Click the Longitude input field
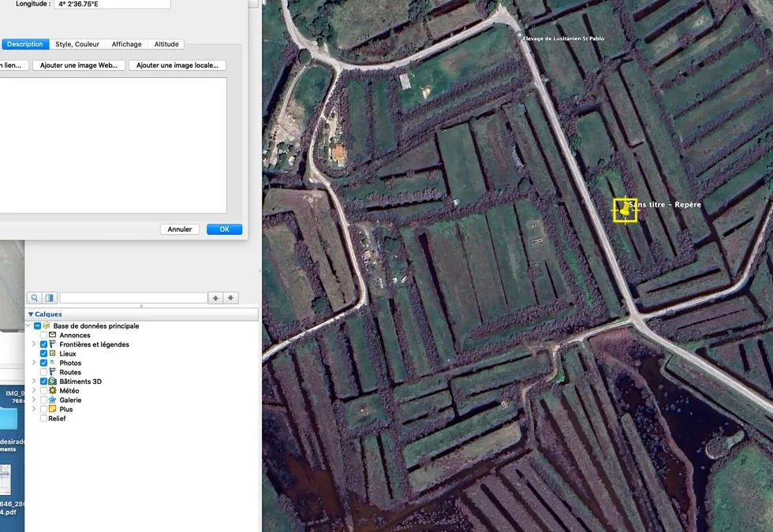 coord(112,4)
